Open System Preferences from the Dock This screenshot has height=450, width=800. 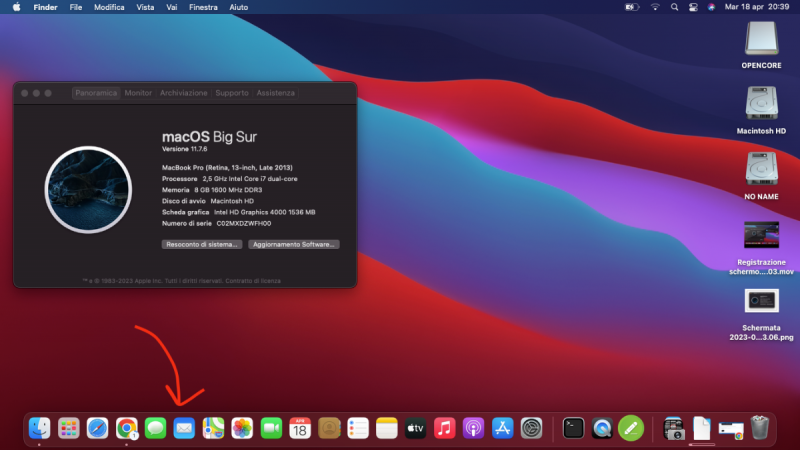(532, 428)
